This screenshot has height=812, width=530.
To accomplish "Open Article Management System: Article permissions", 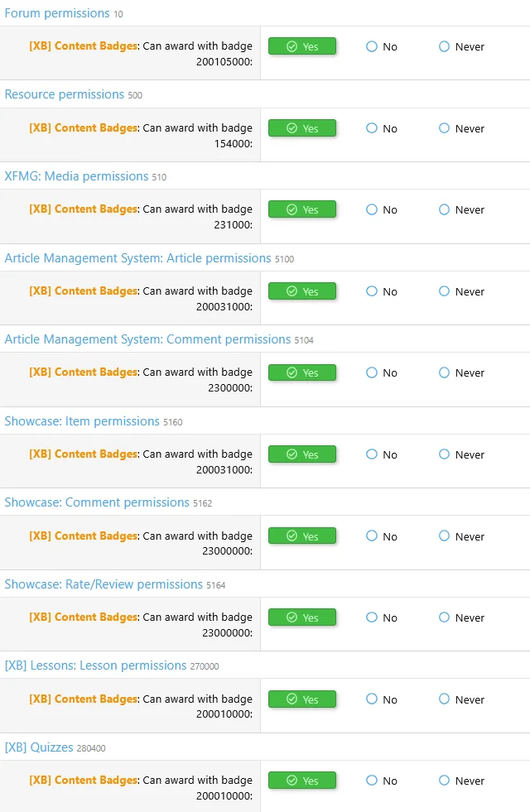I will click(137, 258).
